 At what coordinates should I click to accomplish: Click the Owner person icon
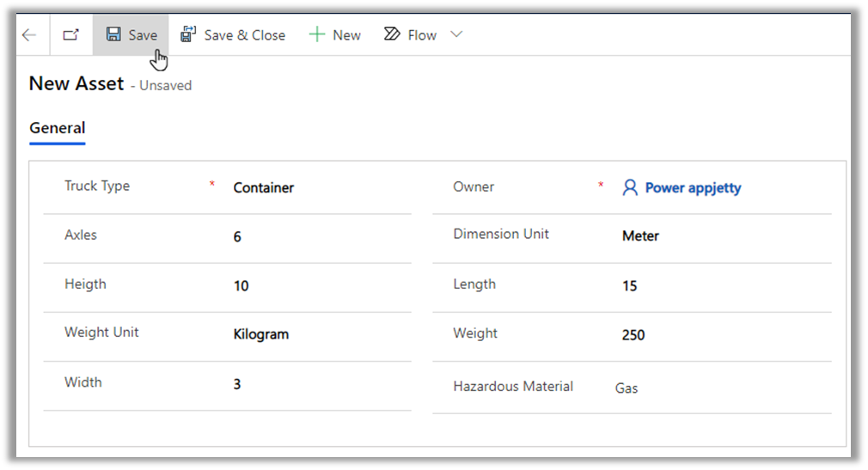630,187
